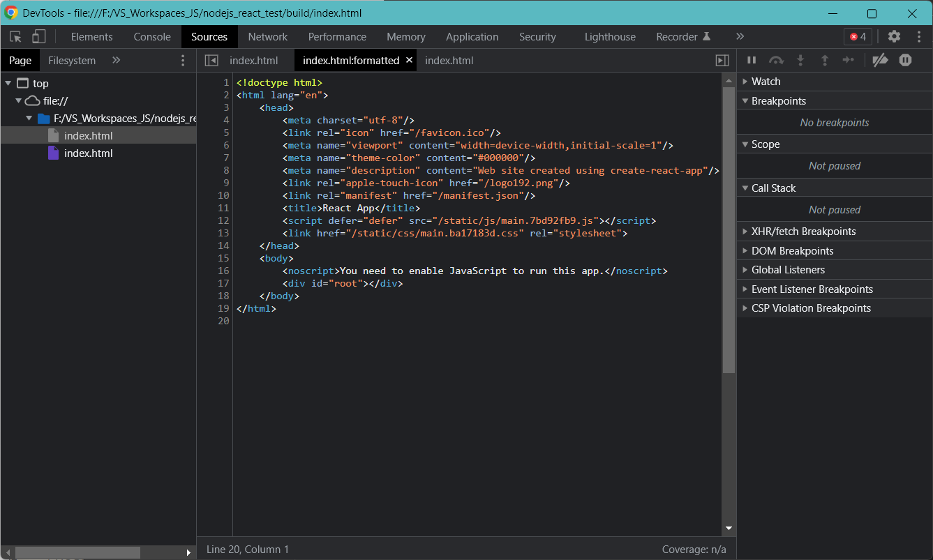The image size is (933, 560).
Task: Collapse the Call Stack section
Action: click(835, 188)
